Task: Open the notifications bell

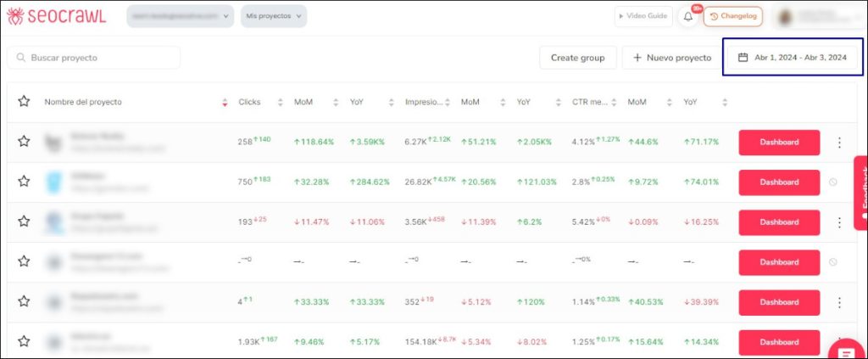Action: click(688, 16)
